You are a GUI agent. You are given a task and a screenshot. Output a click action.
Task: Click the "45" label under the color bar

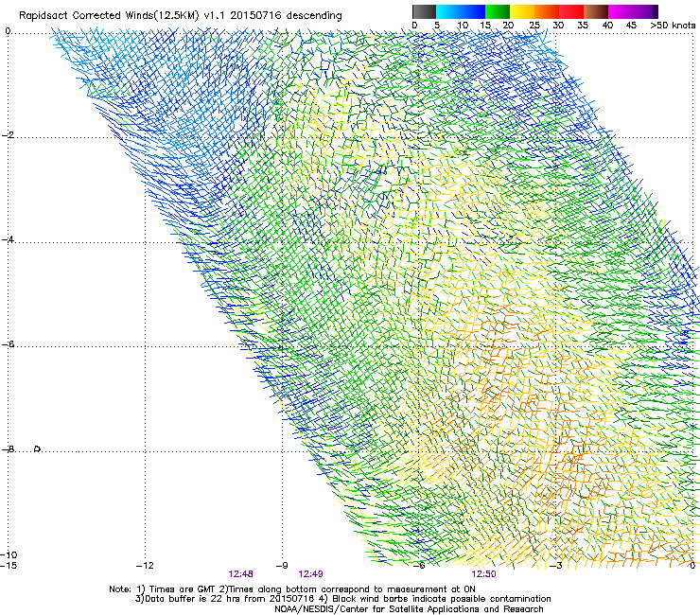point(631,26)
